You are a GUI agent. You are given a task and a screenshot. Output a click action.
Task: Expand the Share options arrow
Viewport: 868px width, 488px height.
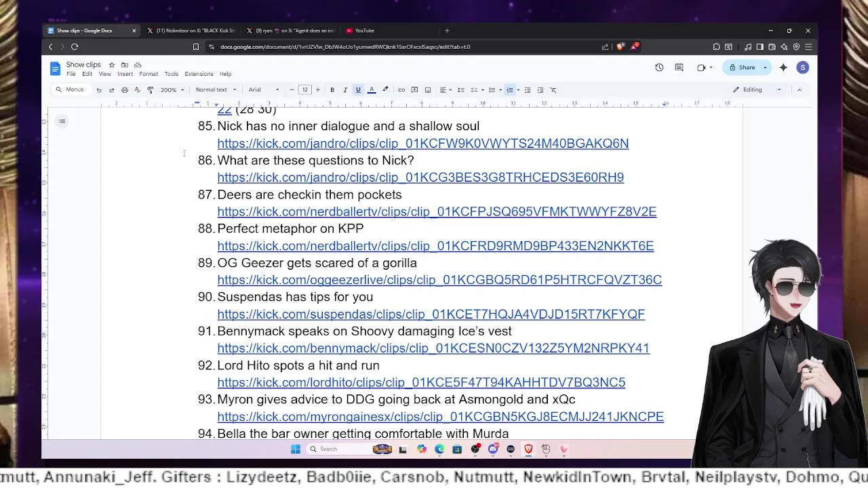765,67
